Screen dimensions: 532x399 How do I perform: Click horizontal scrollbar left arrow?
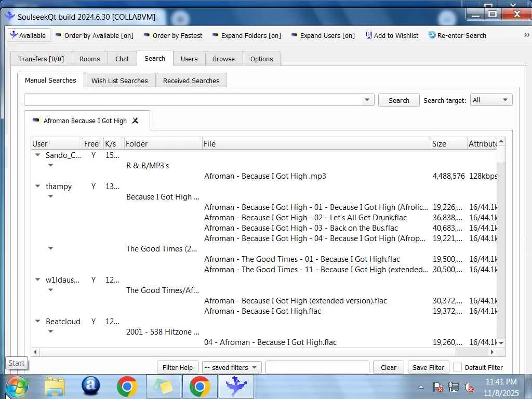click(x=35, y=352)
